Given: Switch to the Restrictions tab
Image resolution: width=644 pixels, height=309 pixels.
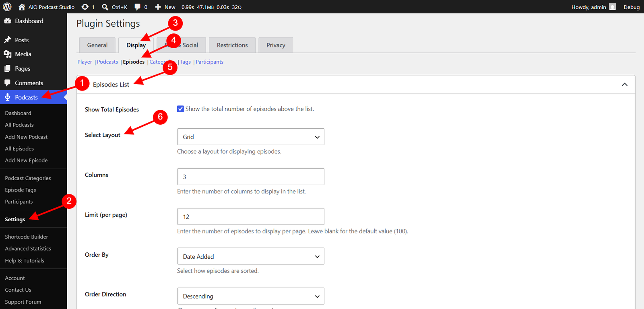Looking at the screenshot, I should (x=232, y=45).
